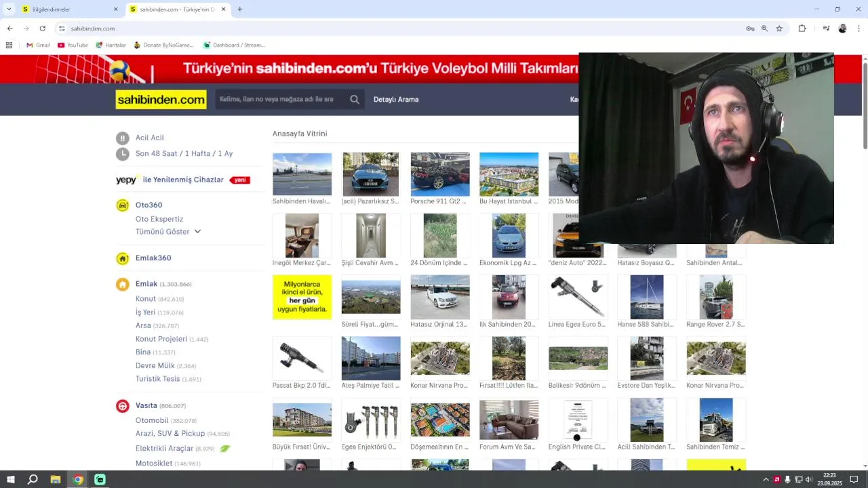Image resolution: width=868 pixels, height=488 pixels.
Task: Open the Haritalar bookmark
Action: point(111,45)
